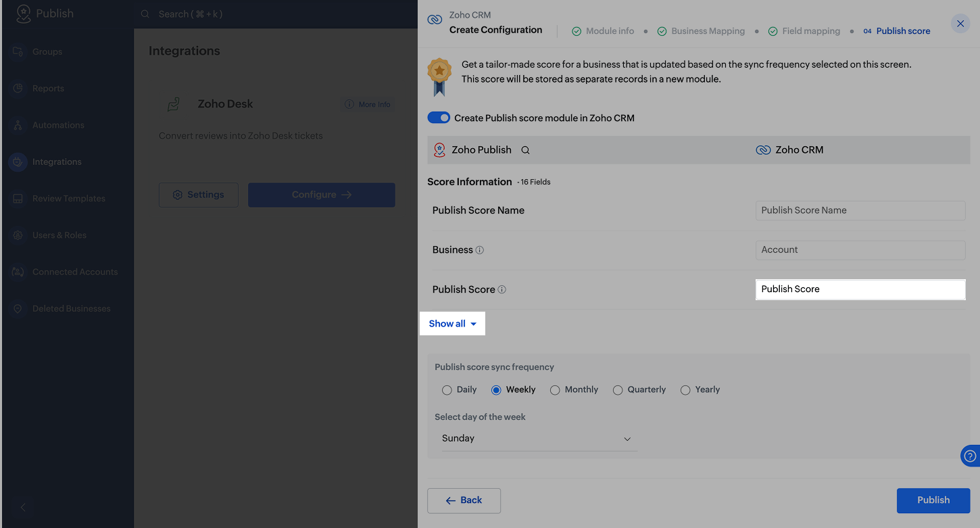Image resolution: width=980 pixels, height=528 pixels.
Task: Click the Zoho Desk integration icon
Action: (x=174, y=104)
